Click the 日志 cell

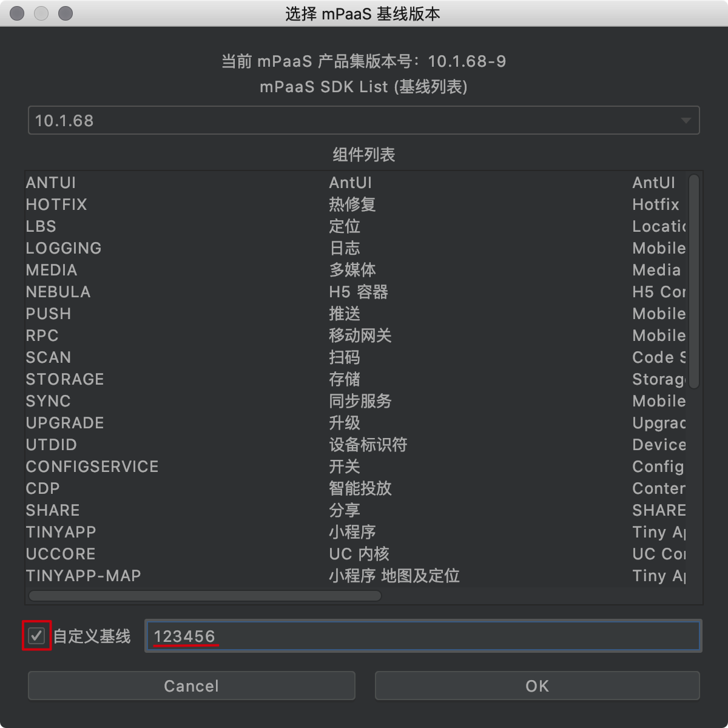tap(345, 248)
